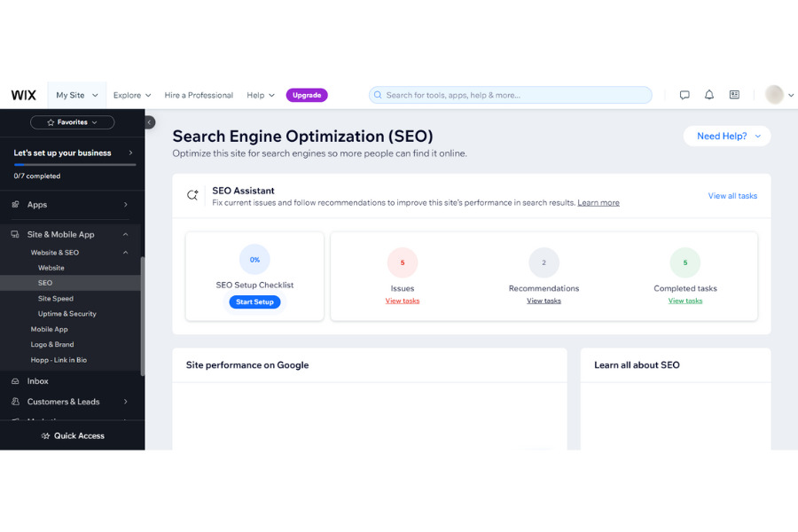Click the Wix logo
The height and width of the screenshot is (532, 798).
pos(23,95)
